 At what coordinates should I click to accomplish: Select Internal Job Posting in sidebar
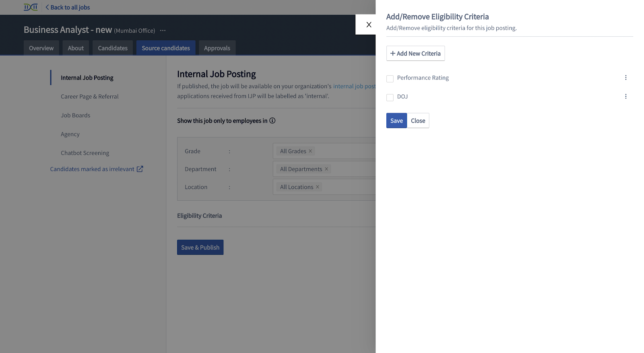[x=87, y=78]
